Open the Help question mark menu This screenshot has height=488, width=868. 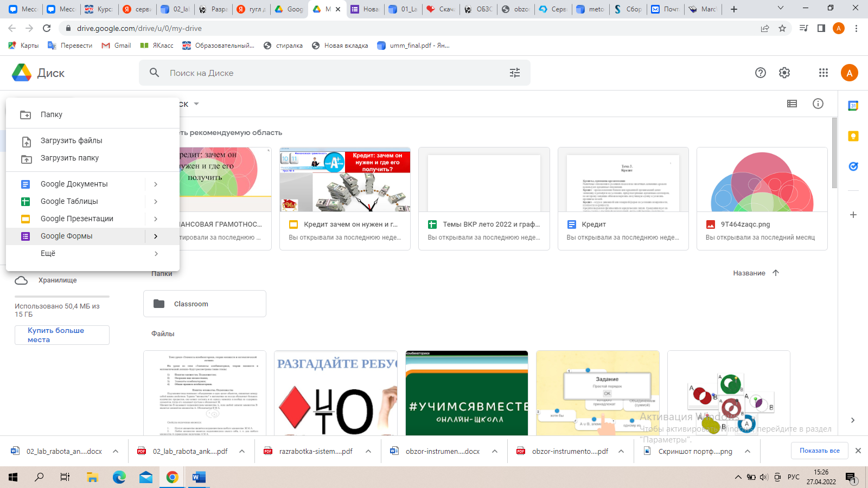click(x=761, y=73)
